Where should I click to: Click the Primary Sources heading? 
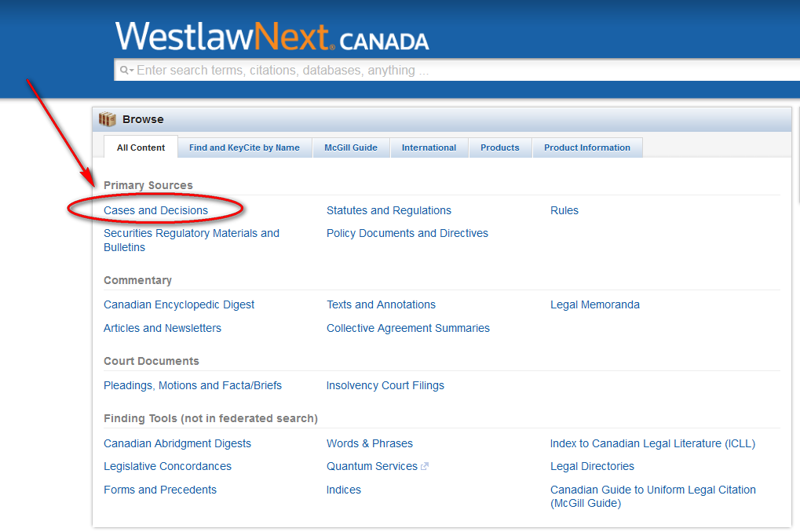[x=148, y=185]
